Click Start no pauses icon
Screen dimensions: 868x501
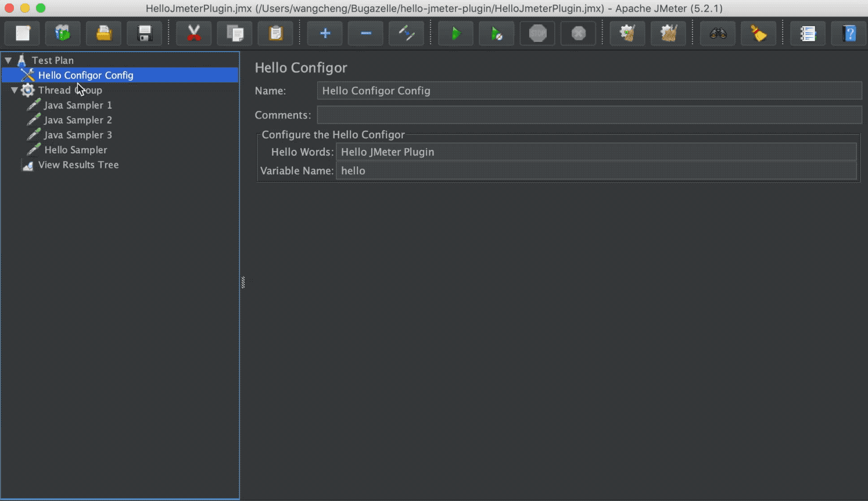(496, 33)
